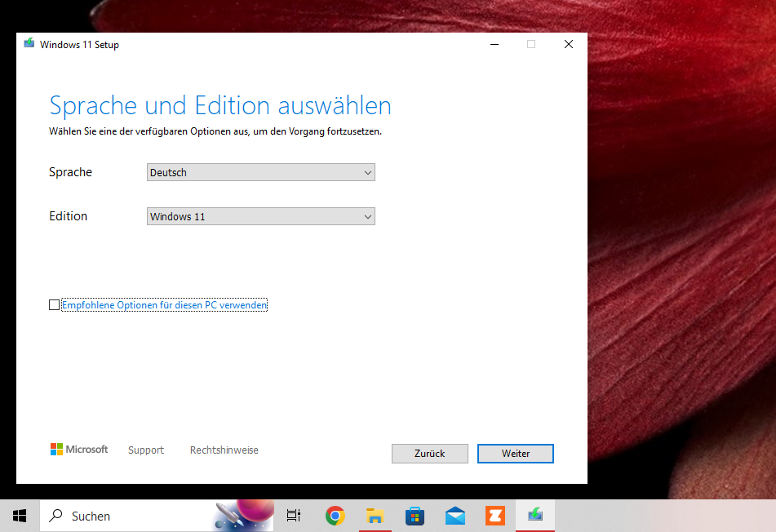The height and width of the screenshot is (532, 776).
Task: Open the Edition dropdown showing Windows 11
Action: coord(261,216)
